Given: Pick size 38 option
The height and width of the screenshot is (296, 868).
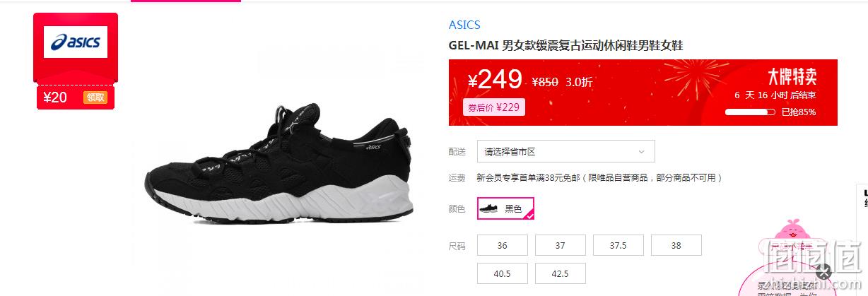Looking at the screenshot, I should 676,246.
